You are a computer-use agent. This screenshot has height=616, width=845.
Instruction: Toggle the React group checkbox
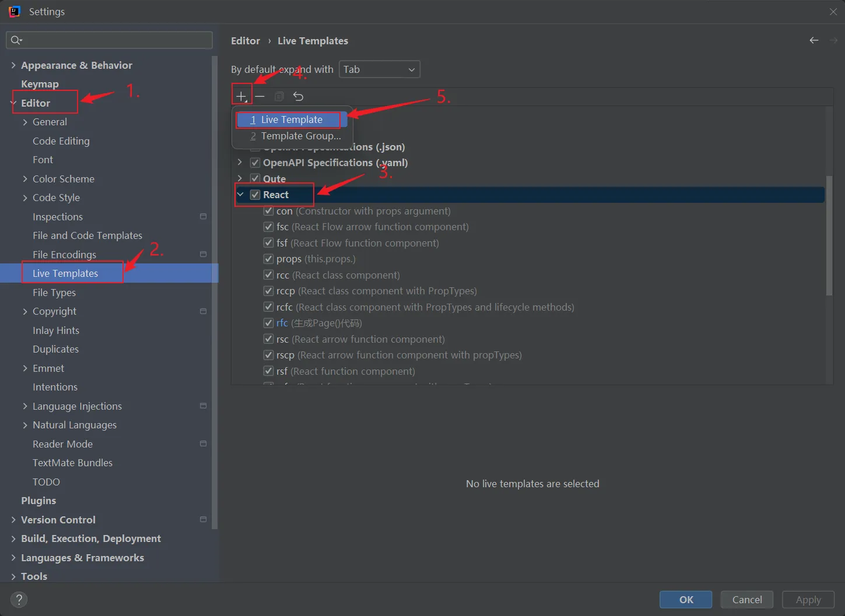pyautogui.click(x=255, y=195)
